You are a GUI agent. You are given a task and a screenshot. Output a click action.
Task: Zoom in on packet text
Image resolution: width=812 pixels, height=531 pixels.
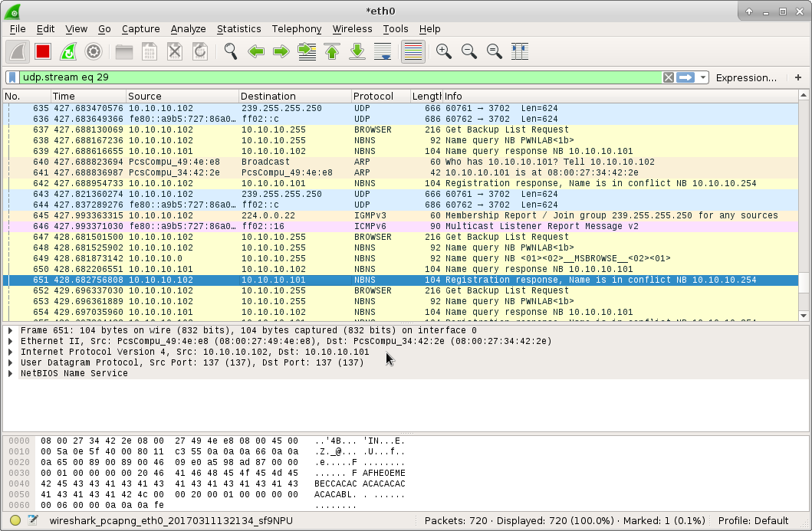tap(444, 52)
